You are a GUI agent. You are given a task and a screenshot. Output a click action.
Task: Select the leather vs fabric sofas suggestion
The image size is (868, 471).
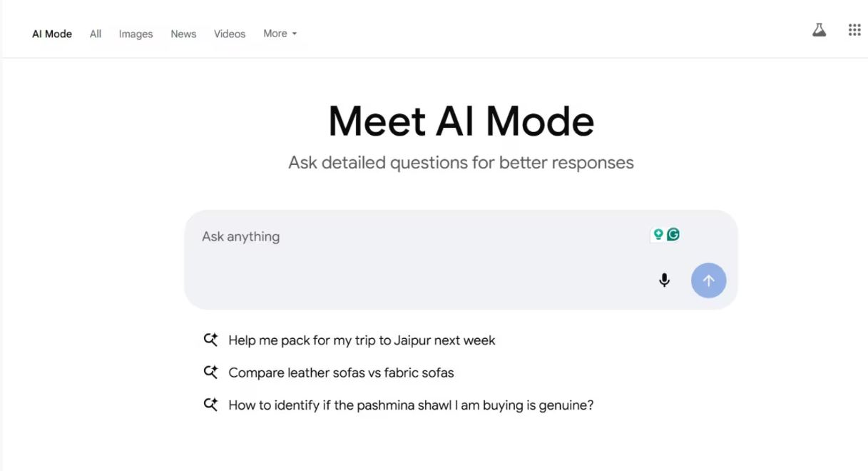tap(341, 373)
